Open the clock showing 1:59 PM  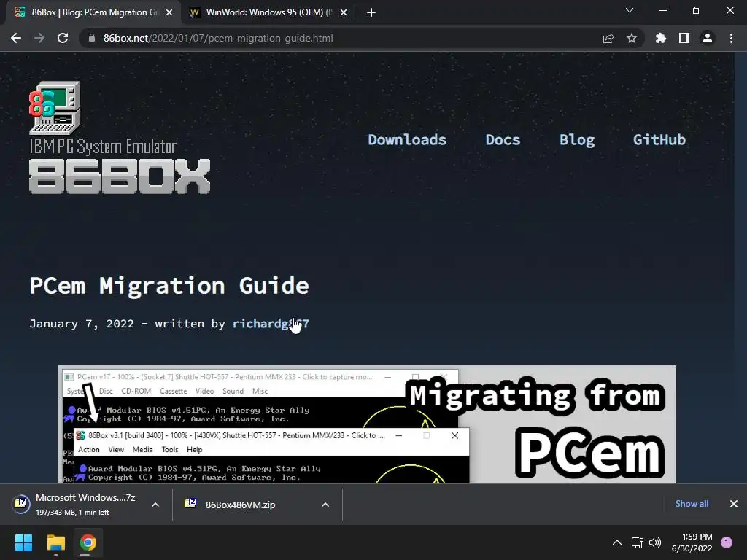click(692, 542)
